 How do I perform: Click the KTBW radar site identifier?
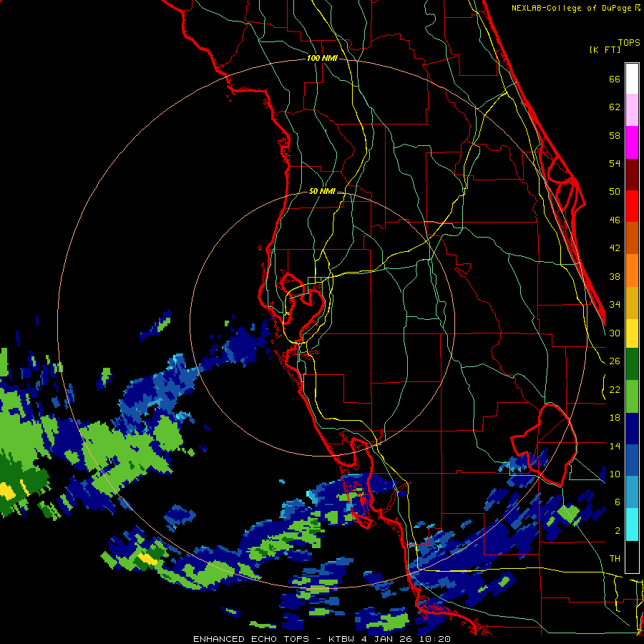[x=341, y=639]
